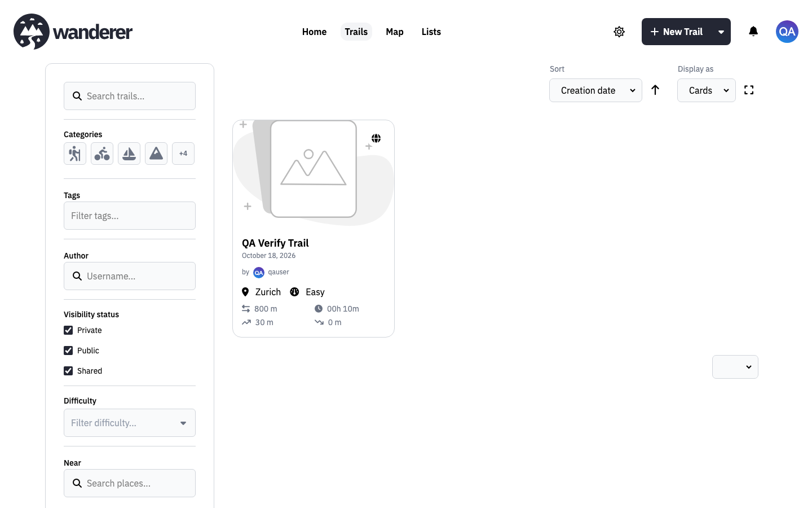Click the qauser author avatar on card
This screenshot has width=812, height=508.
point(259,273)
